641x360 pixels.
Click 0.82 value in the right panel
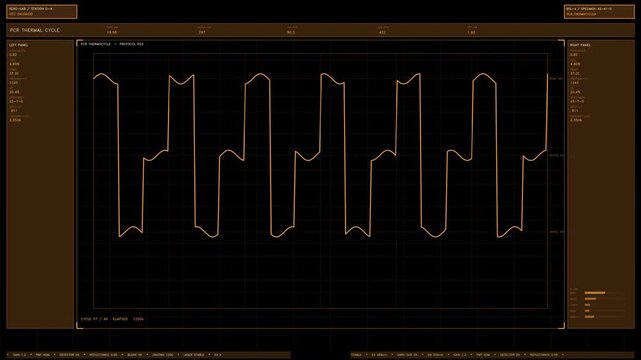tap(574, 55)
